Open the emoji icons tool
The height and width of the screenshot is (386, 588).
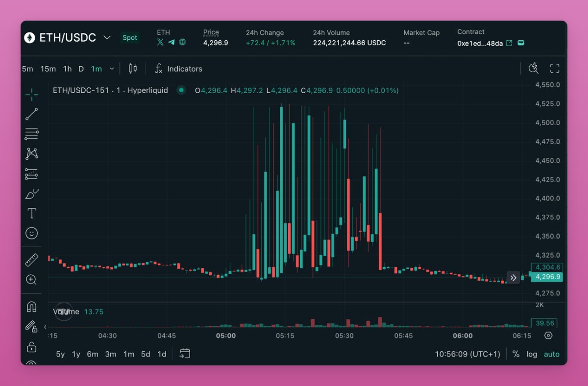32,233
